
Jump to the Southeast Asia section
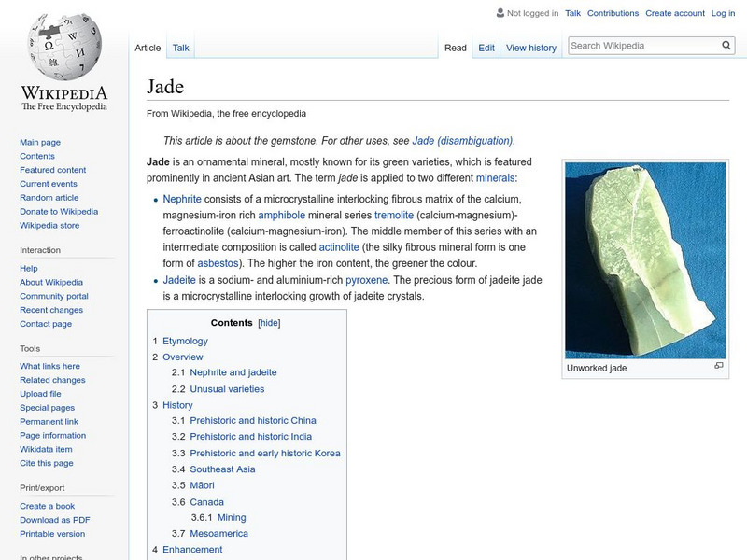coord(222,469)
